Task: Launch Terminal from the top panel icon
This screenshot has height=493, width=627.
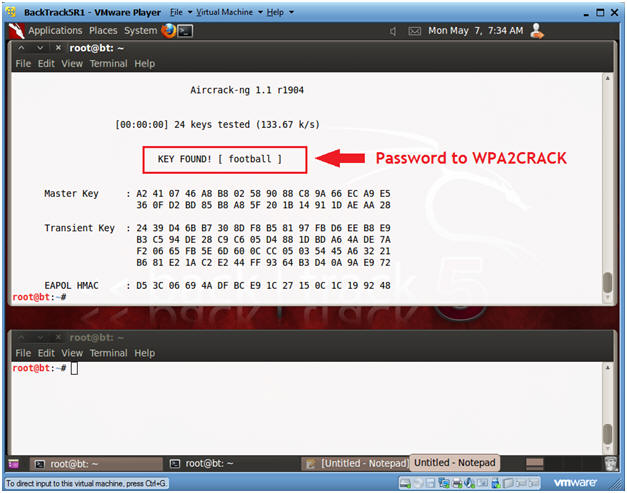Action: pos(185,31)
